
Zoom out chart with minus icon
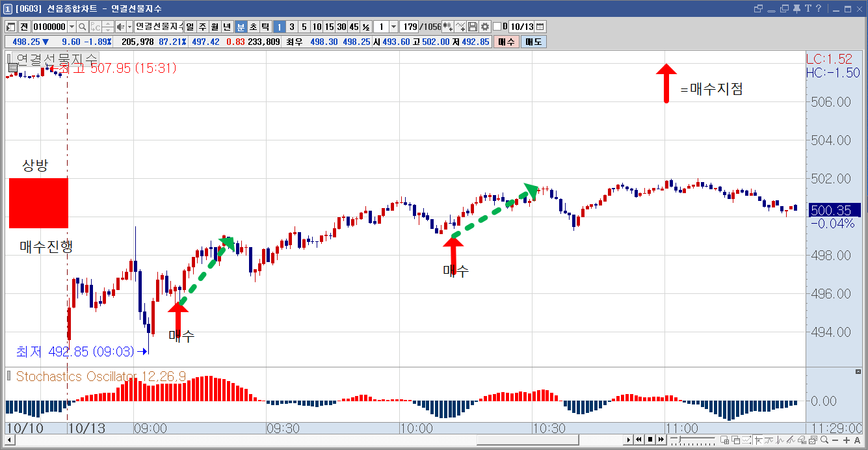(835, 440)
